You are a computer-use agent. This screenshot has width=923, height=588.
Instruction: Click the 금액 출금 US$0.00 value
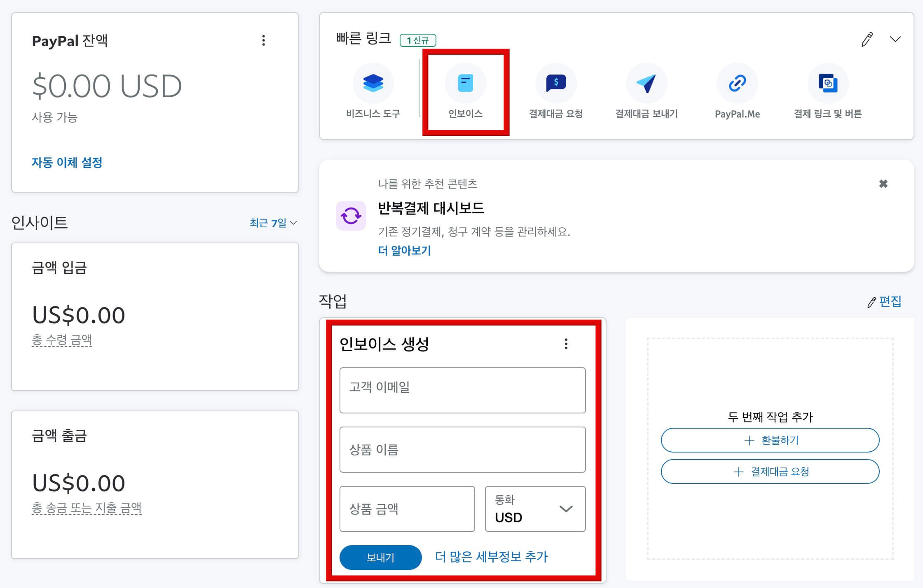click(79, 483)
